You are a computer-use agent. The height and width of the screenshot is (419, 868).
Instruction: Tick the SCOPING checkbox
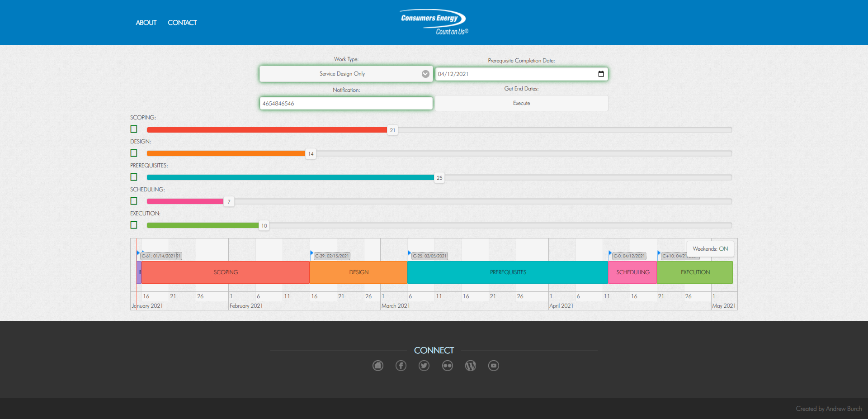(134, 129)
